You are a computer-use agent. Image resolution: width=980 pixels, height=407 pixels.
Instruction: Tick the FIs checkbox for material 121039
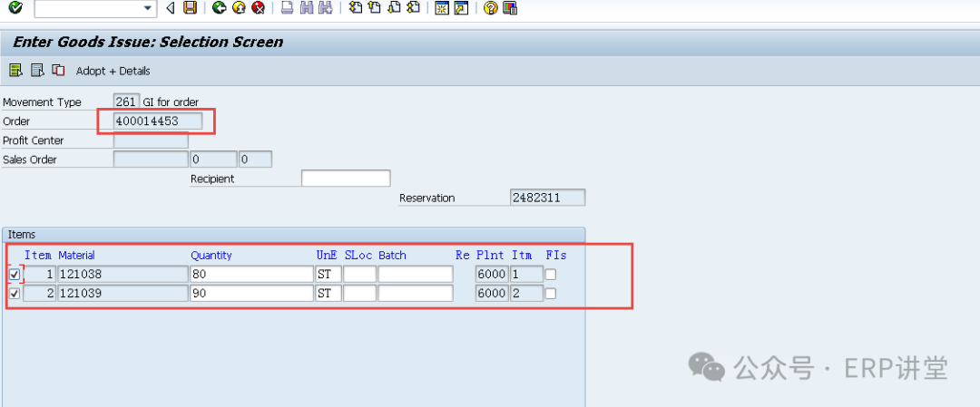[550, 294]
